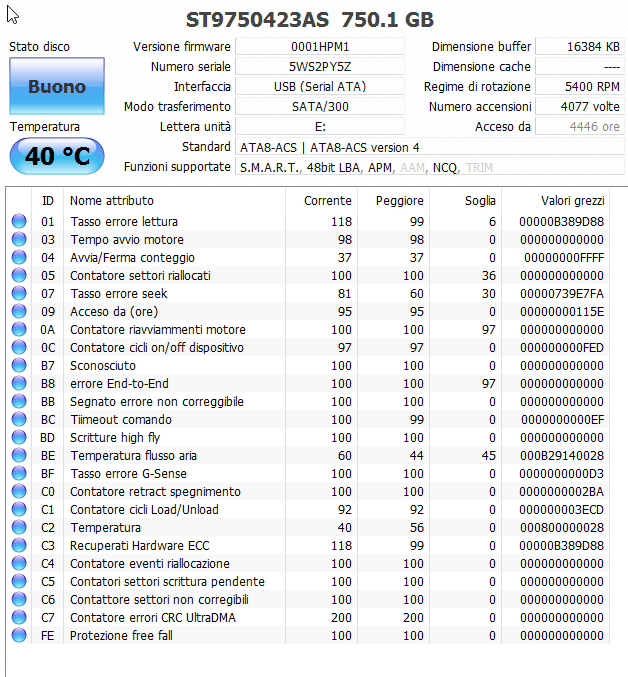Click the raw value 000000003ECD
The image size is (628, 677).
click(x=561, y=509)
